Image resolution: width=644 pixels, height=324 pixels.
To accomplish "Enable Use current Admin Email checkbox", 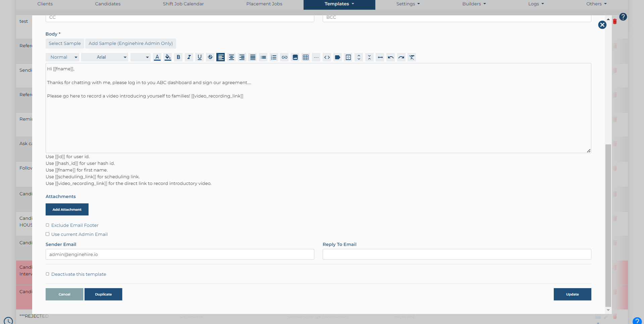I will 48,234.
